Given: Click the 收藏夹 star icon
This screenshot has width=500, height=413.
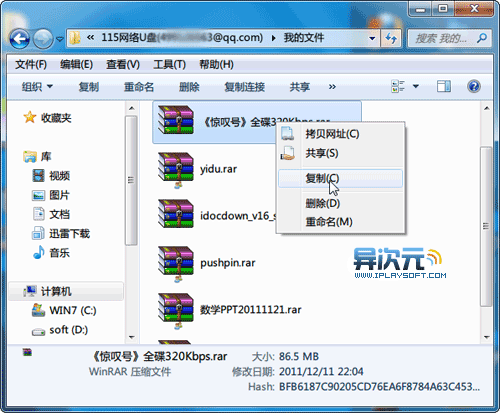Looking at the screenshot, I should click(x=30, y=117).
